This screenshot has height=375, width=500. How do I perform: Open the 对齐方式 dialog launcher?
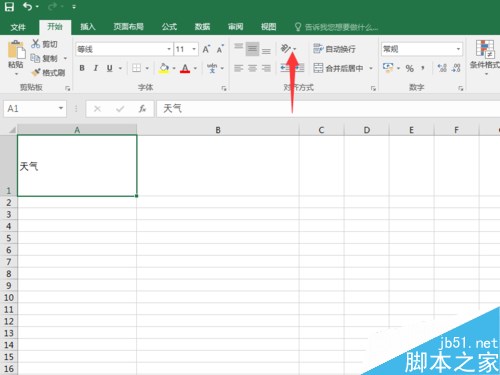pos(373,88)
